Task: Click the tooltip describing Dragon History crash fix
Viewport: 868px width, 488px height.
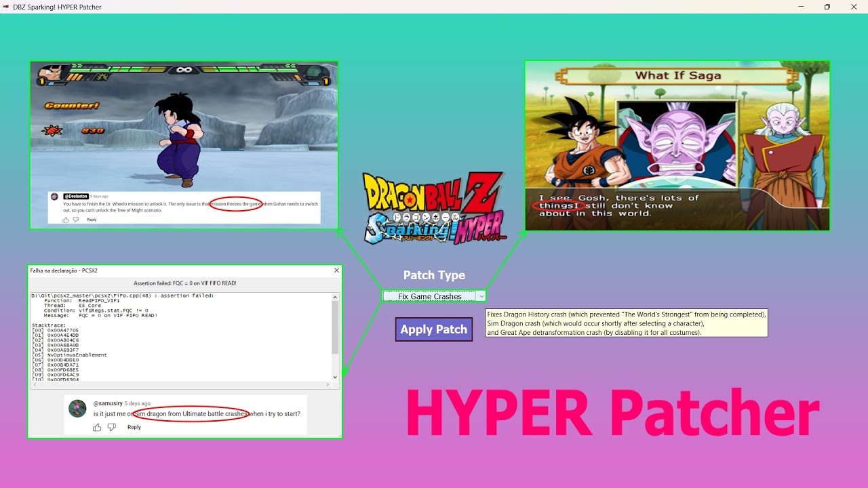Action: (627, 323)
